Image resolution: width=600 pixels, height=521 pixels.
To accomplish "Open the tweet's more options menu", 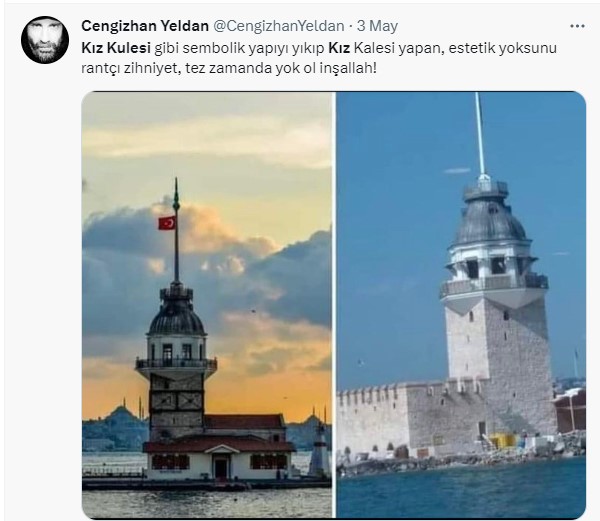I will point(577,26).
